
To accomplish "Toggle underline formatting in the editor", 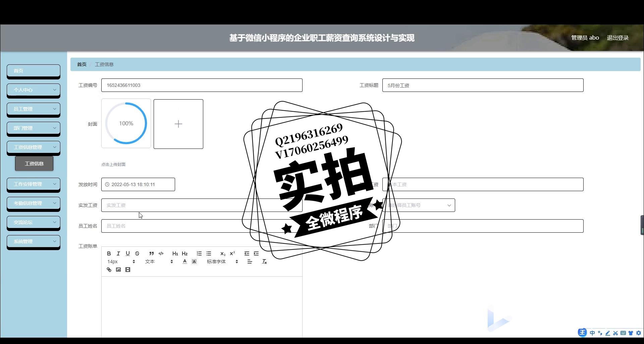I will pos(127,253).
